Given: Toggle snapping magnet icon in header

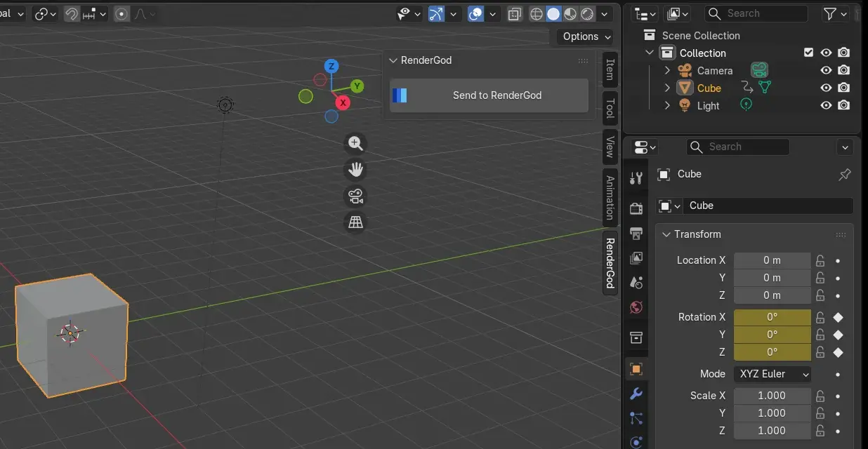Looking at the screenshot, I should [72, 14].
